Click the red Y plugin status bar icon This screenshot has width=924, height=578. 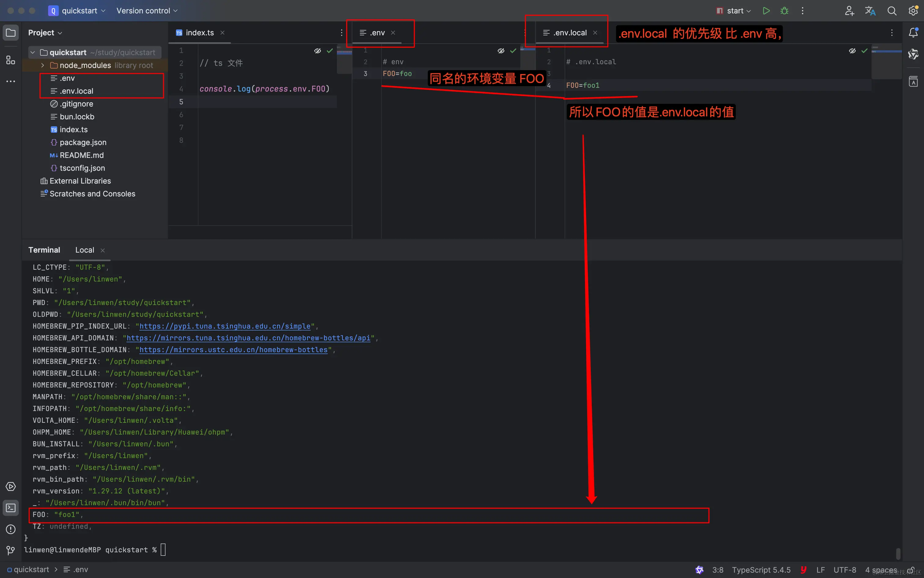803,569
